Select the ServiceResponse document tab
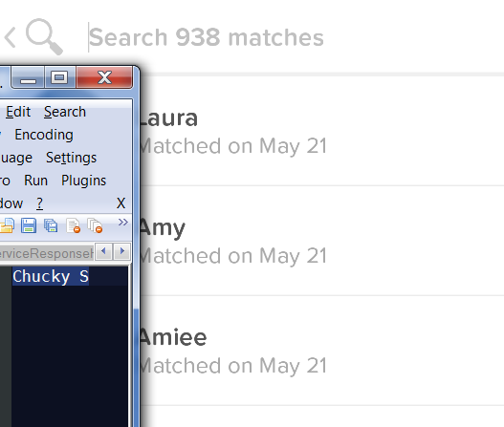504x427 pixels. 47,253
